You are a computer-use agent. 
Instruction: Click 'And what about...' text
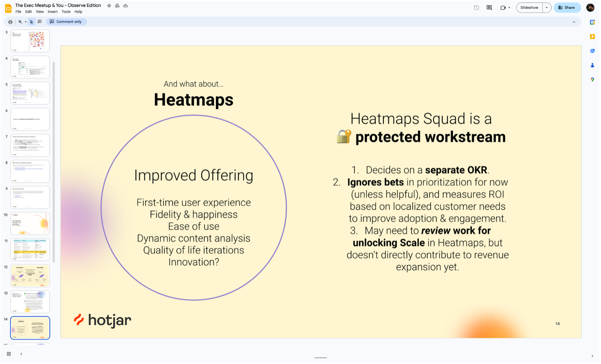[194, 84]
